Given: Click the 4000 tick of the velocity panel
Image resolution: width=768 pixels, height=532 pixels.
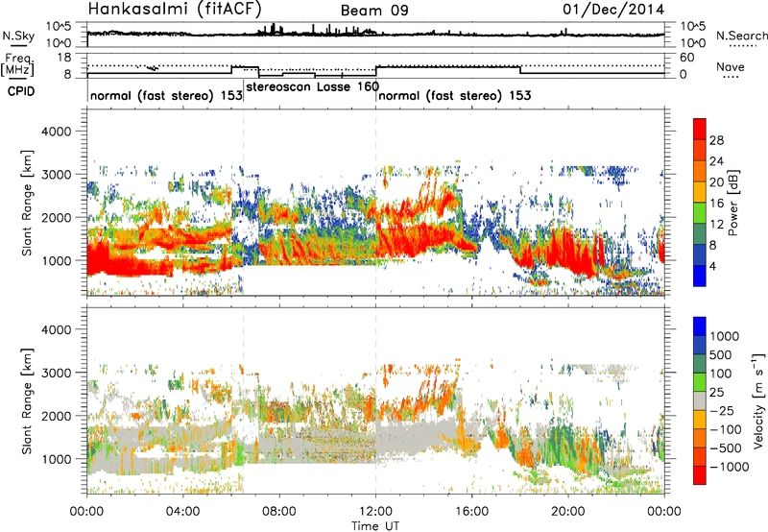Looking at the screenshot, I should click(x=57, y=329).
